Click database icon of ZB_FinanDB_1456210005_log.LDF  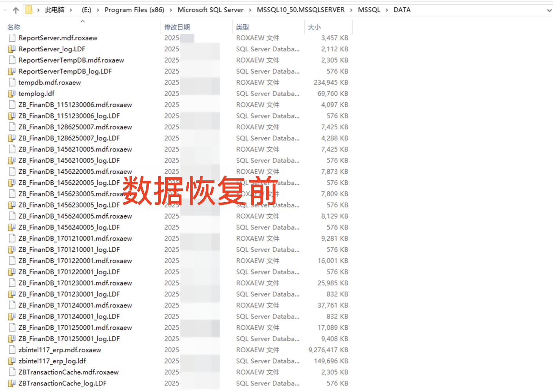click(12, 160)
